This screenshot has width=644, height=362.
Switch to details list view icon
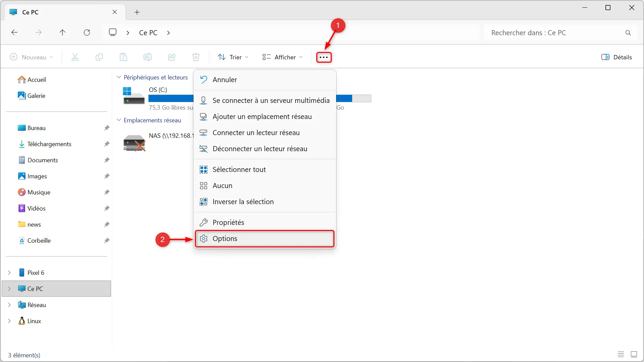[621, 354]
